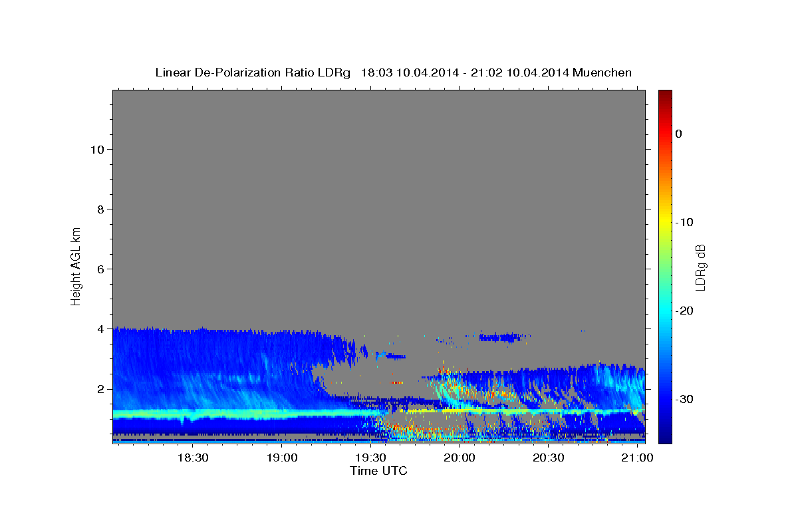Click the 20:00 time tick label

(x=460, y=458)
